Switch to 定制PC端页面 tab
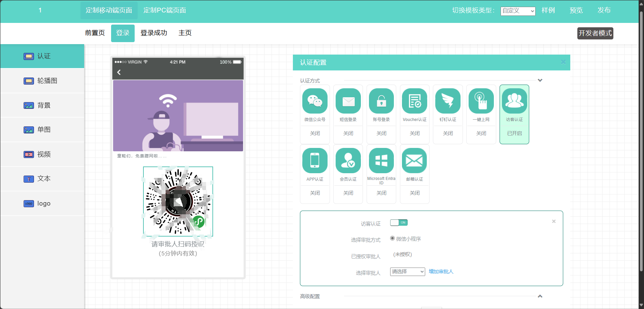Screen dimensions: 644x309 pos(165,10)
